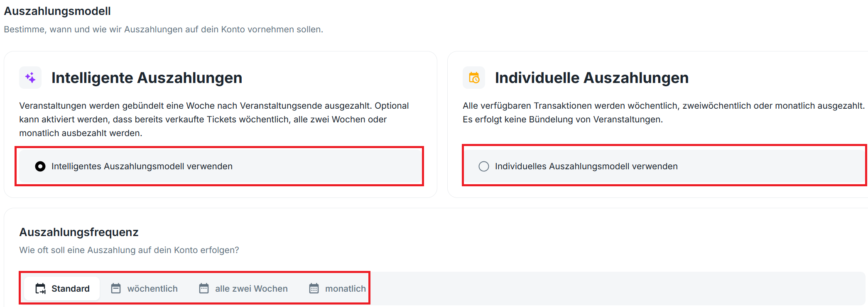Click the label text Individuelles Auszahlungsmodell verwenden
Image resolution: width=868 pixels, height=307 pixels.
pos(586,166)
